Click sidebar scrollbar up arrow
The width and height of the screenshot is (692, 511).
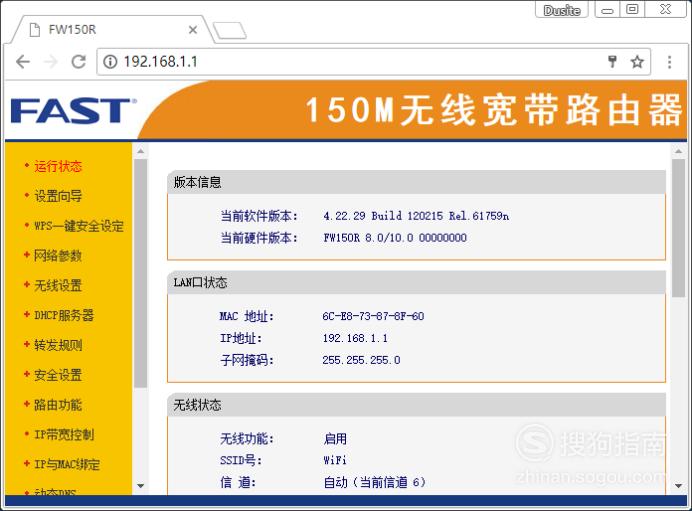click(140, 151)
